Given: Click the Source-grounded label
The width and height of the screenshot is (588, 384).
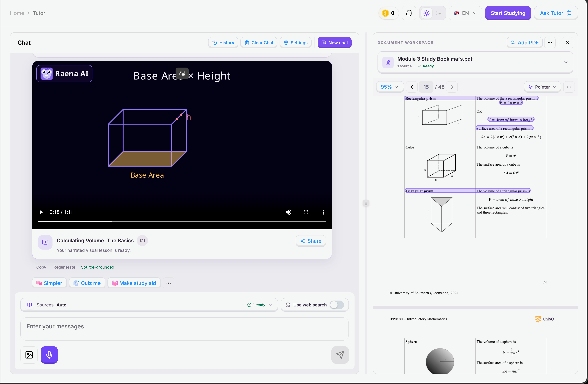Looking at the screenshot, I should 98,267.
